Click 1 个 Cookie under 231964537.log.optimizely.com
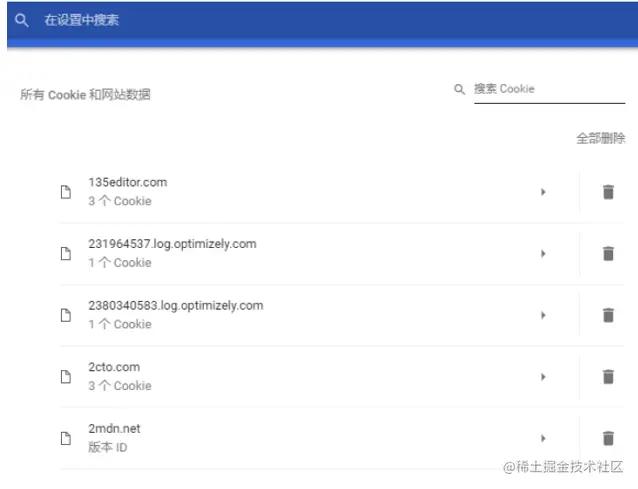The image size is (638, 489). [120, 263]
